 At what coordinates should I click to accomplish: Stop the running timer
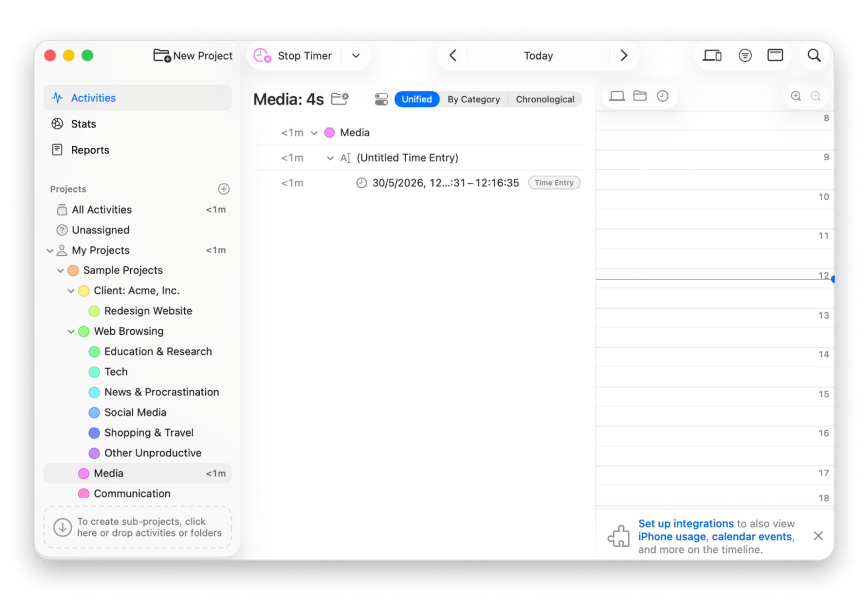pos(293,56)
